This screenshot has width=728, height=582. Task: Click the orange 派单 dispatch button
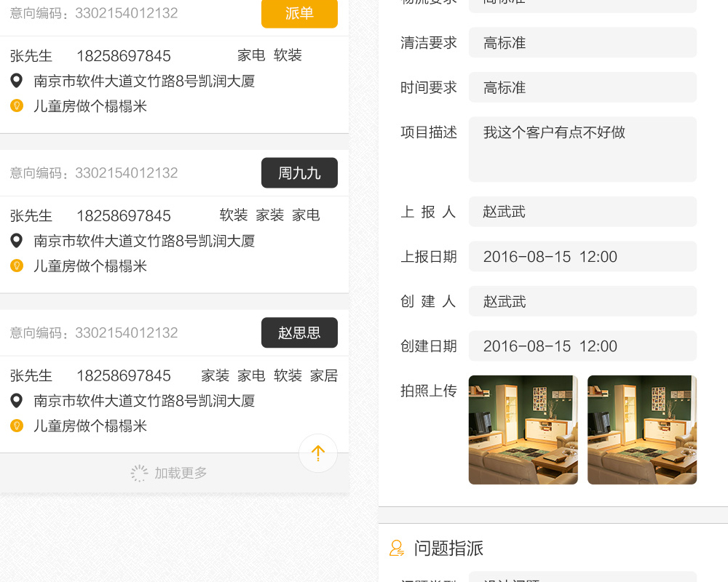pos(299,14)
